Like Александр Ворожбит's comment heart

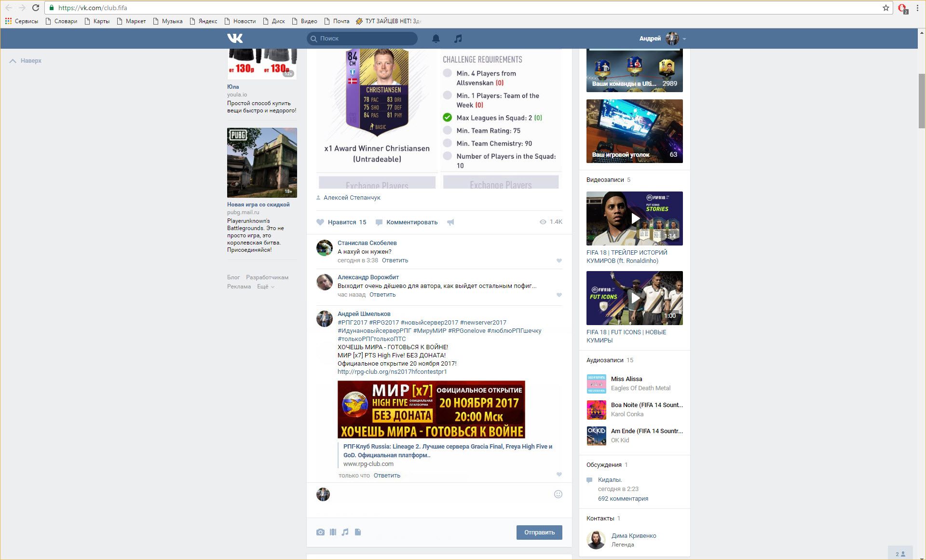point(559,295)
